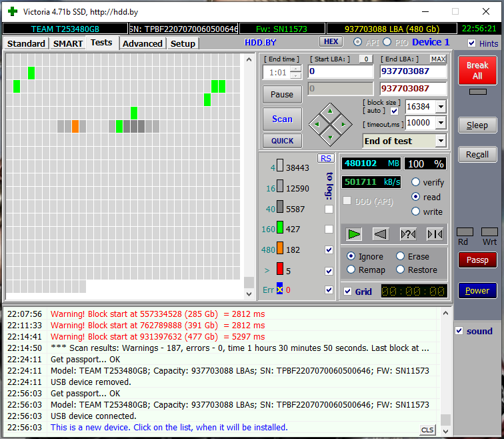Click the Rd indicator box
504x439 pixels.
click(465, 232)
